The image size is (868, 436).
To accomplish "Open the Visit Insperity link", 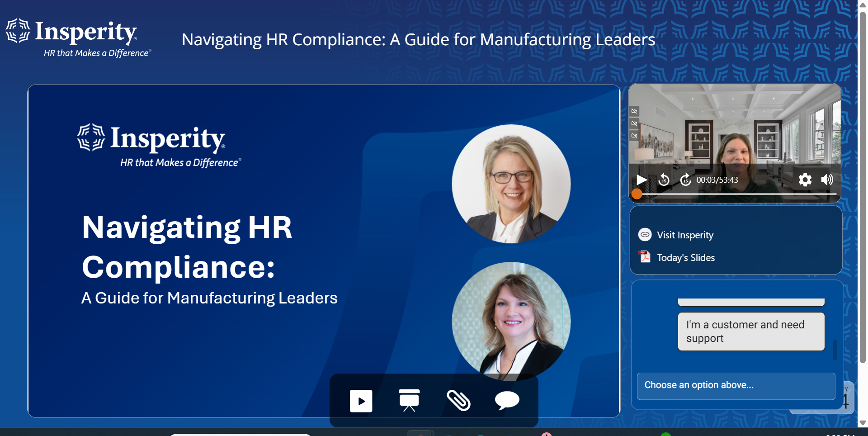I will [685, 235].
